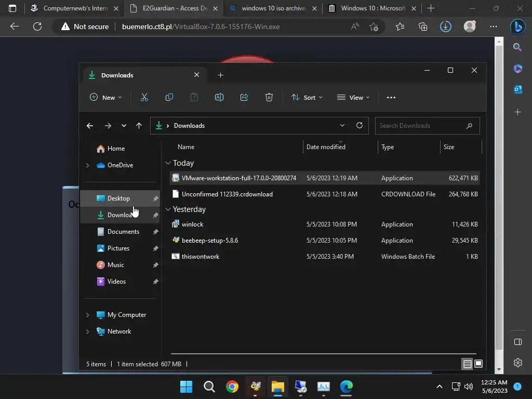Sort files by Name column header
532x399 pixels.
click(186, 147)
